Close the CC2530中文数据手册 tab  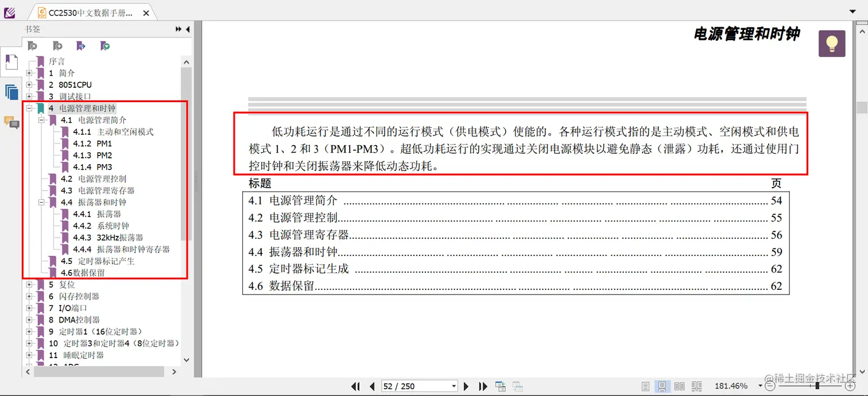146,13
